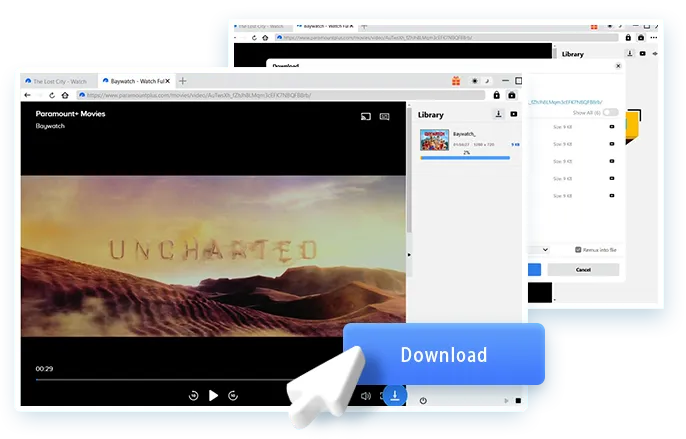Image resolution: width=686 pixels, height=439 pixels.
Task: Close the Baywatch tab in front window
Action: pyautogui.click(x=167, y=81)
